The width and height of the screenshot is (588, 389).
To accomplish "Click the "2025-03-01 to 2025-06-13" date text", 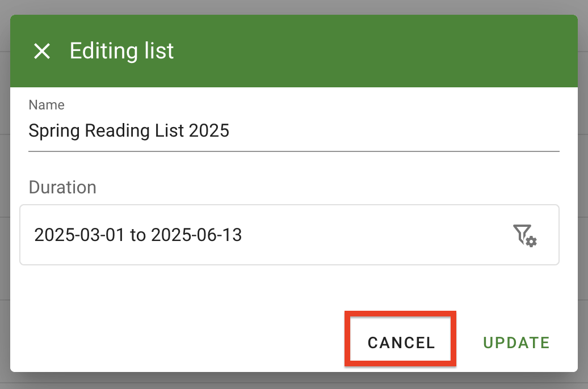I will [138, 235].
